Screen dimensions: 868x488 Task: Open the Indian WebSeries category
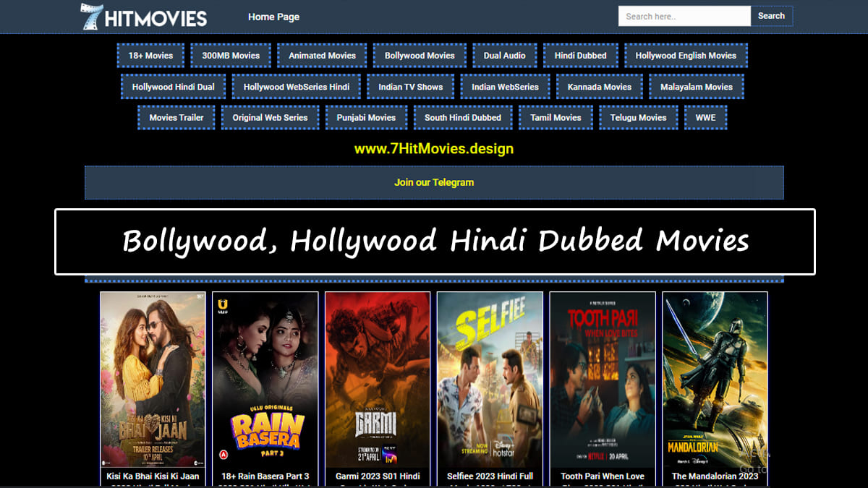click(505, 87)
